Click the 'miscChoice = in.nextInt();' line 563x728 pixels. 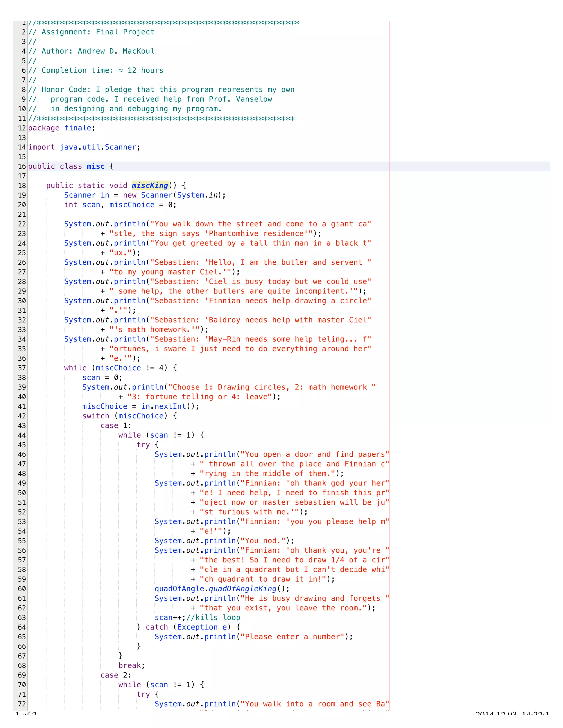click(x=141, y=407)
